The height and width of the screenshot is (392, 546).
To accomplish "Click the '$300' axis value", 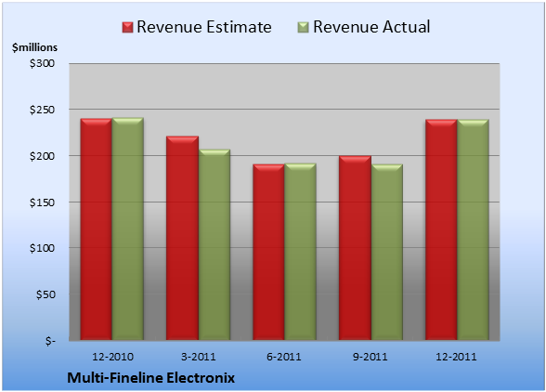I will pyautogui.click(x=42, y=63).
